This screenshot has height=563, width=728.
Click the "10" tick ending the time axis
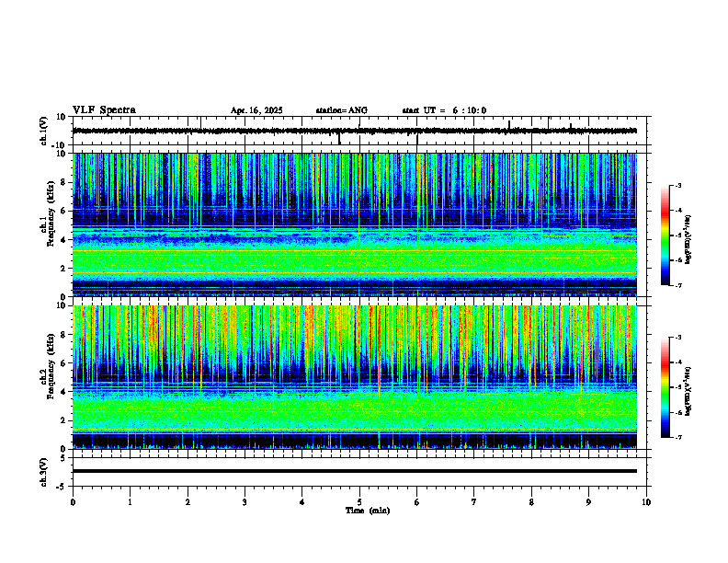[x=646, y=502]
